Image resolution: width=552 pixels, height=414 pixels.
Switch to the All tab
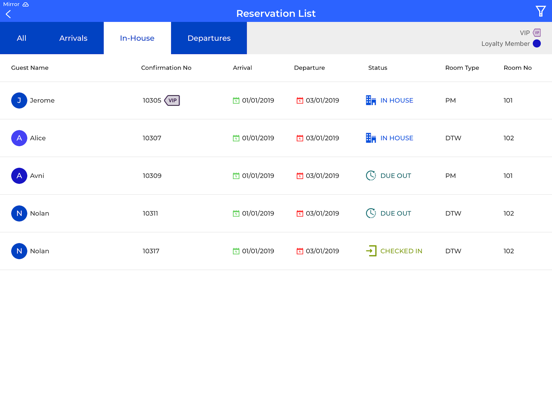pos(21,38)
